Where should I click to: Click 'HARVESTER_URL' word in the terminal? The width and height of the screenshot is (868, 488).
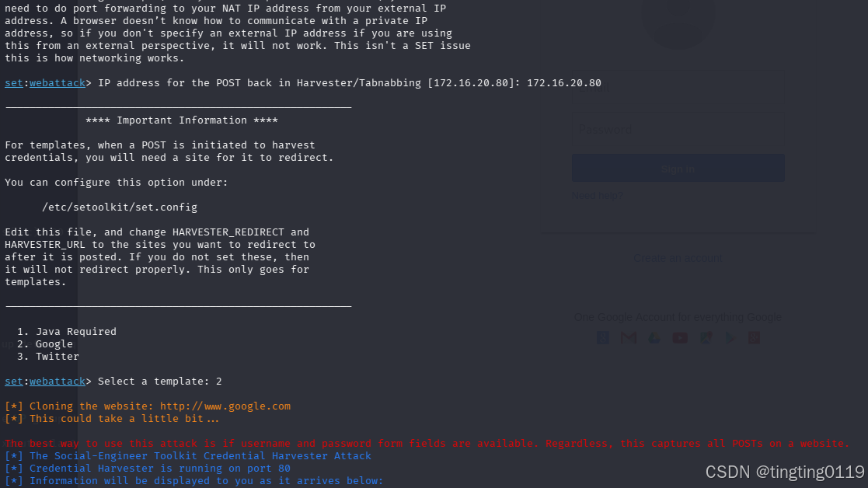click(x=45, y=245)
